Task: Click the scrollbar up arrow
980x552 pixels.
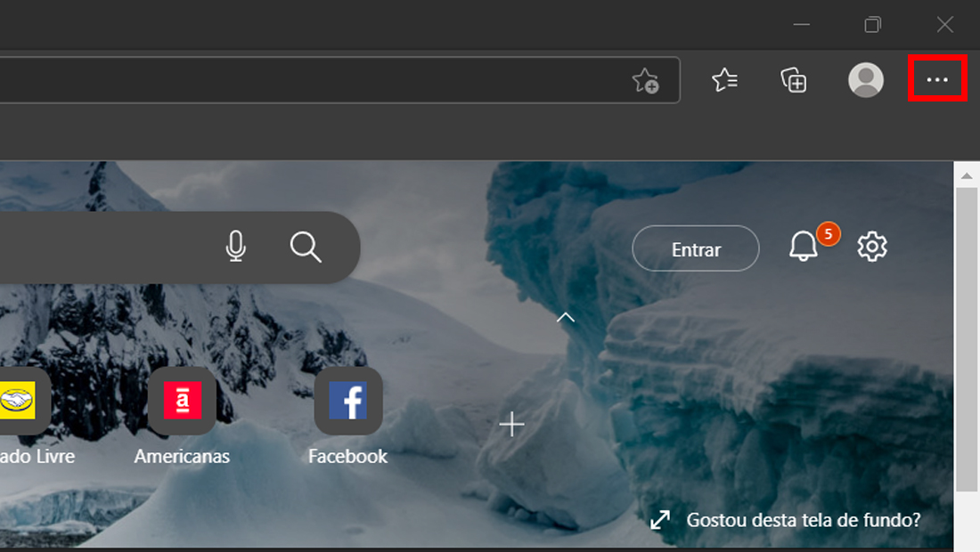Action: pyautogui.click(x=967, y=176)
